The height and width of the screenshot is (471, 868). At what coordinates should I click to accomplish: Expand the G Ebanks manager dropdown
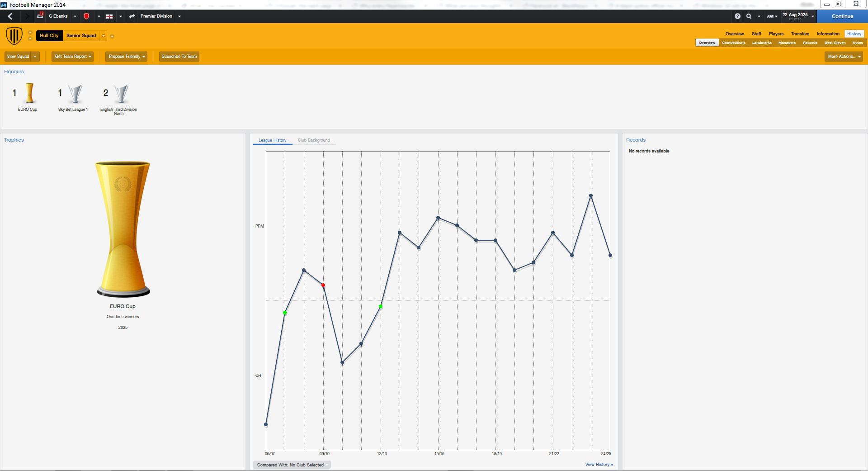(x=75, y=16)
